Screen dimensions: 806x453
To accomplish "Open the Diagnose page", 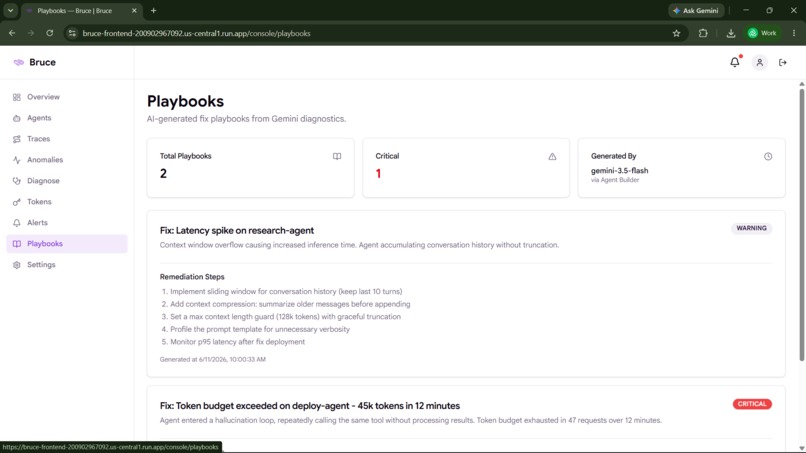I will tap(67, 181).
